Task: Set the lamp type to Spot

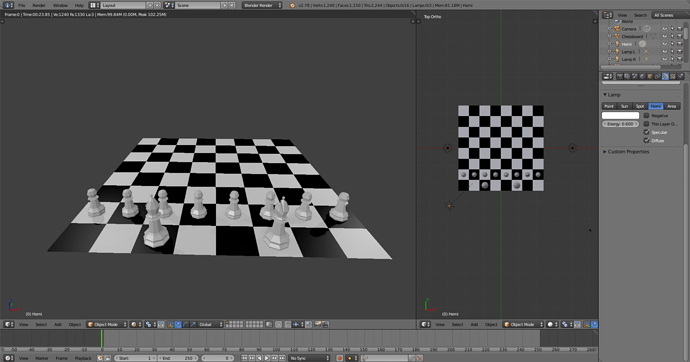Action: point(640,106)
